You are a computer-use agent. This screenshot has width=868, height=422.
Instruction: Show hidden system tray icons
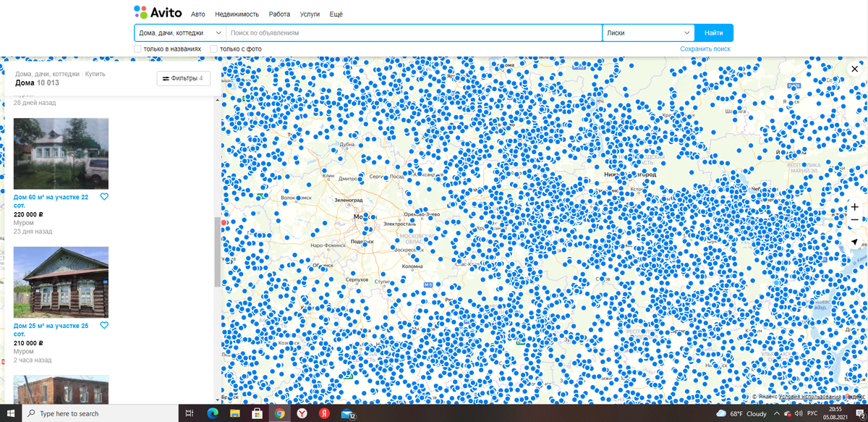778,413
